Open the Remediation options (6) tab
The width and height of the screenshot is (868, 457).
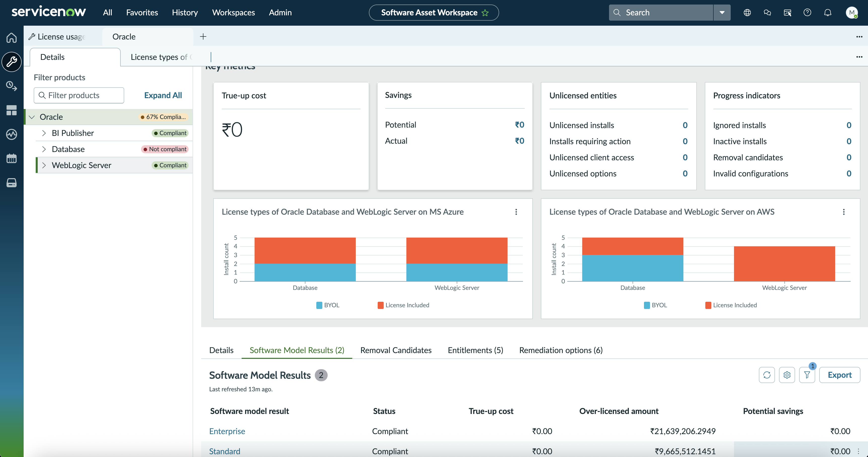561,350
